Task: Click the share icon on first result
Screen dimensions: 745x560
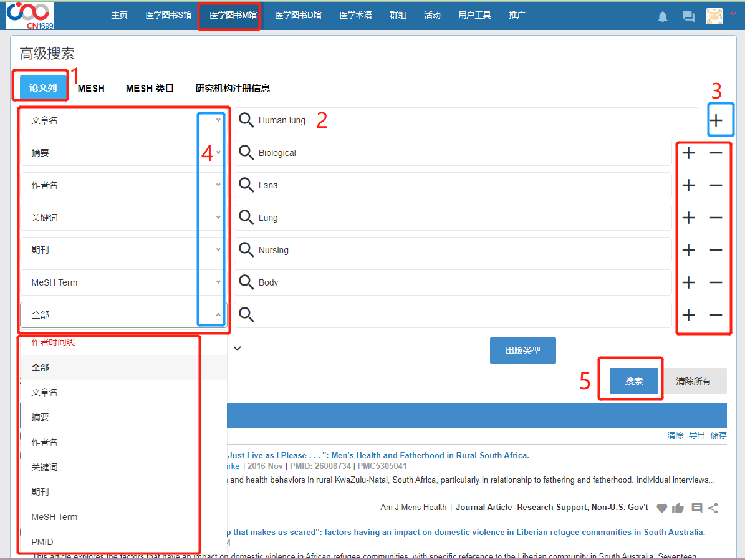Action: [713, 508]
